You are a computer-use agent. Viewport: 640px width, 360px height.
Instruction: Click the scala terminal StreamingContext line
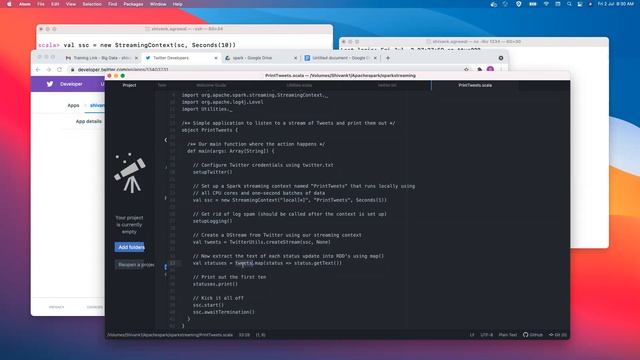137,45
